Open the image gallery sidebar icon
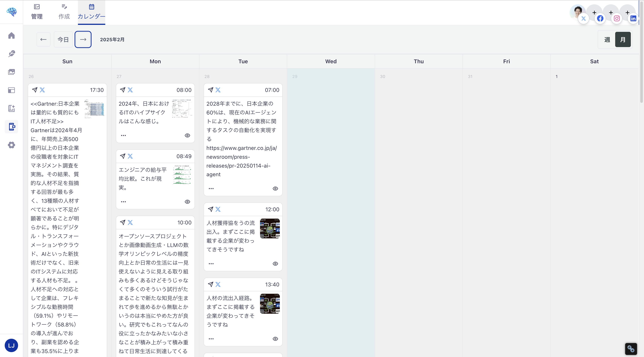 click(x=11, y=72)
